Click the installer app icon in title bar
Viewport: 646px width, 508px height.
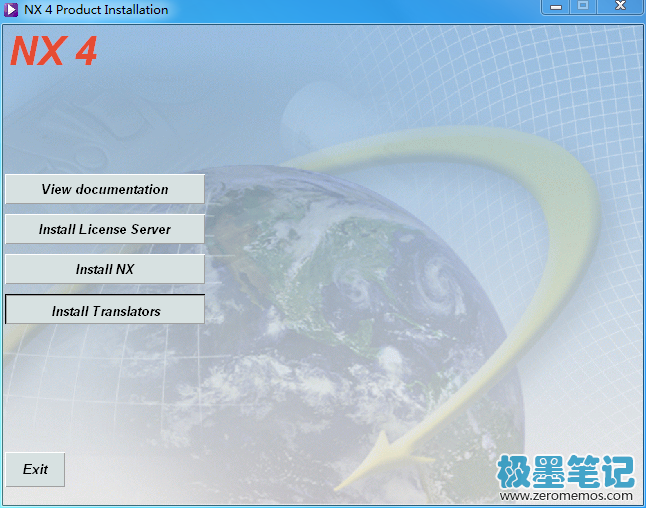click(11, 9)
